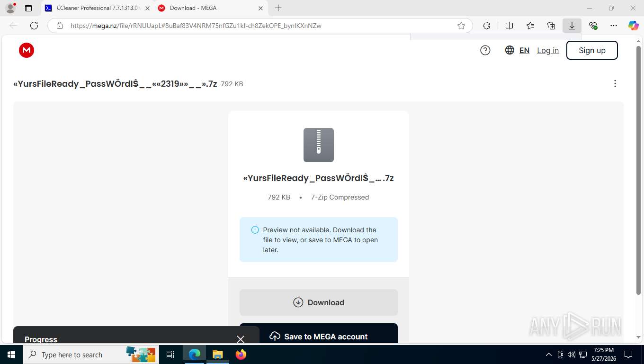644x364 pixels.
Task: Go back to previous page
Action: [13, 26]
